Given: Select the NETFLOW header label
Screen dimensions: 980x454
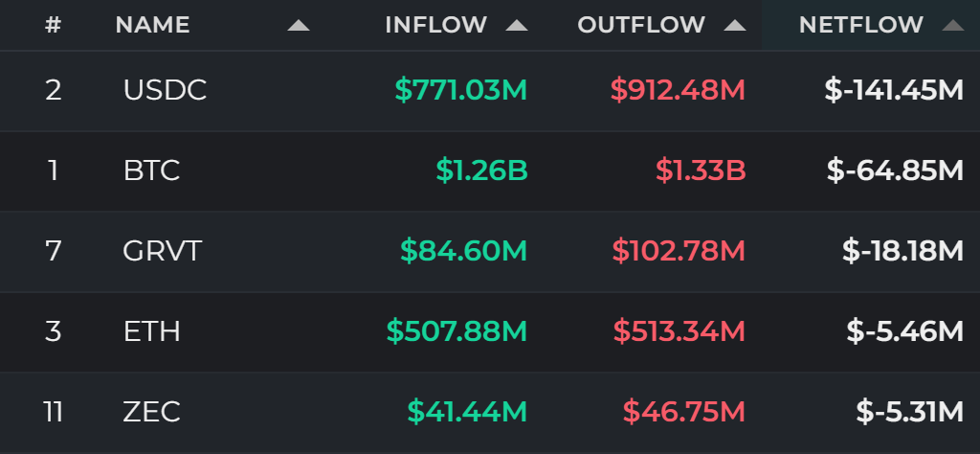Looking at the screenshot, I should pyautogui.click(x=860, y=25).
